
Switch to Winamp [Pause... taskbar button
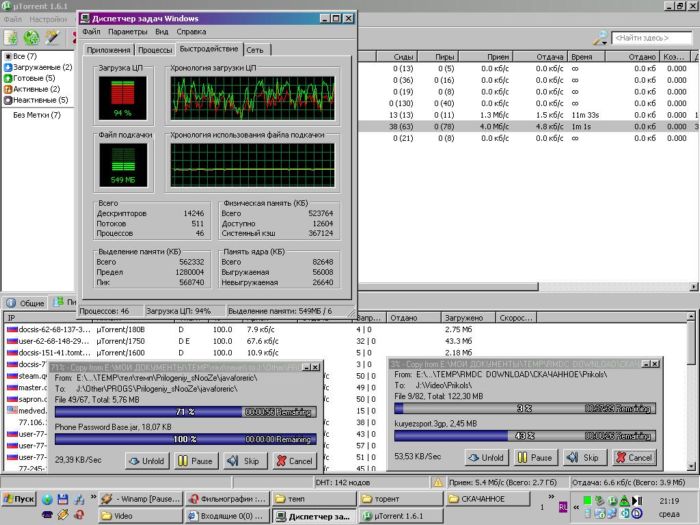pos(141,499)
